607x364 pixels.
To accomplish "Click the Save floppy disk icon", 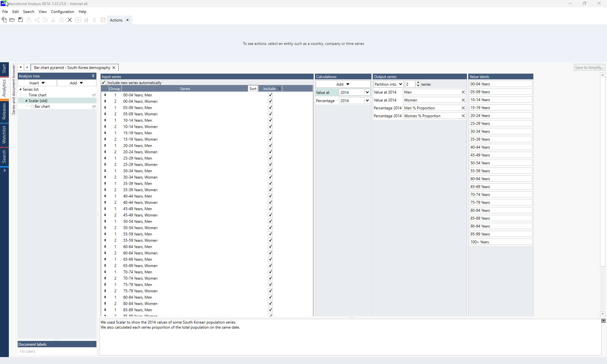I will [x=21, y=20].
